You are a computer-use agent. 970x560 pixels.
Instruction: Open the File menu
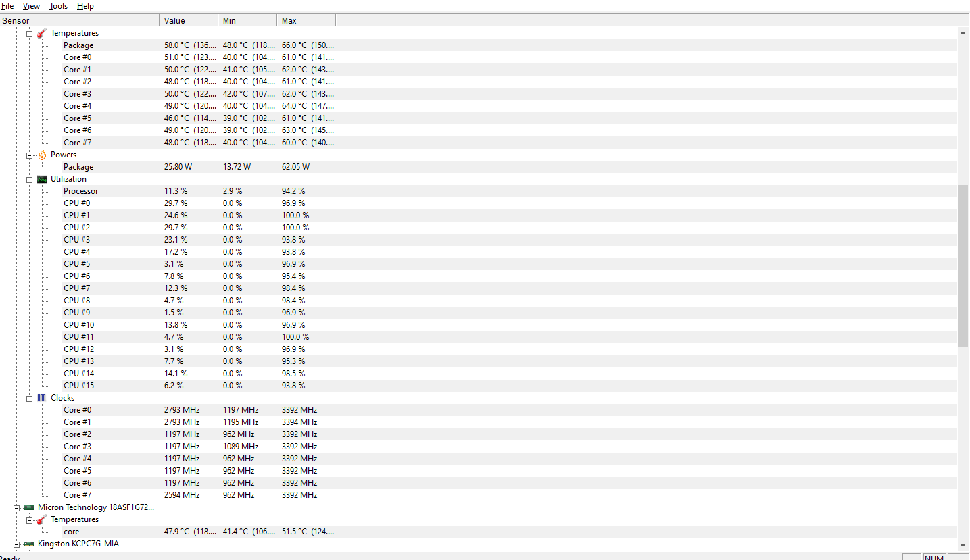[7, 6]
